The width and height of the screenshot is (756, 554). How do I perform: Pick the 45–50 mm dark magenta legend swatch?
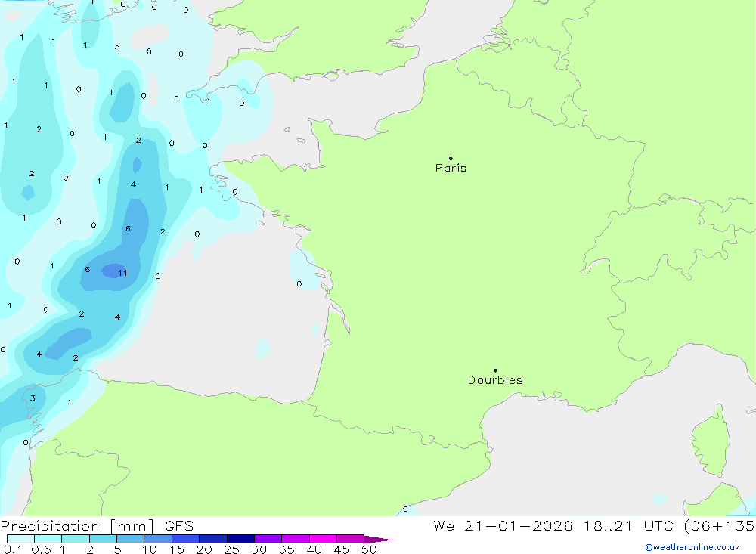click(350, 539)
